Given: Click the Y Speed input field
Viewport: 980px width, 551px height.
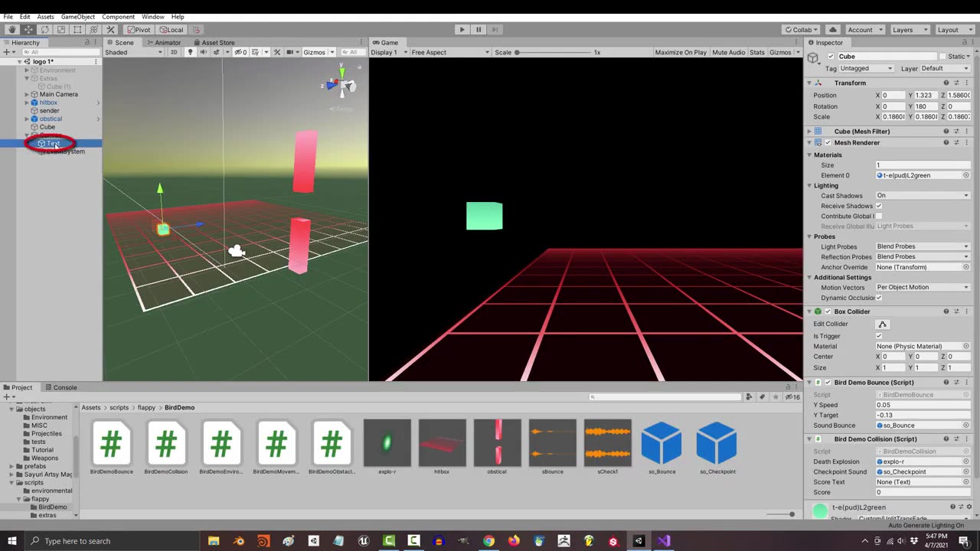Looking at the screenshot, I should [x=923, y=405].
